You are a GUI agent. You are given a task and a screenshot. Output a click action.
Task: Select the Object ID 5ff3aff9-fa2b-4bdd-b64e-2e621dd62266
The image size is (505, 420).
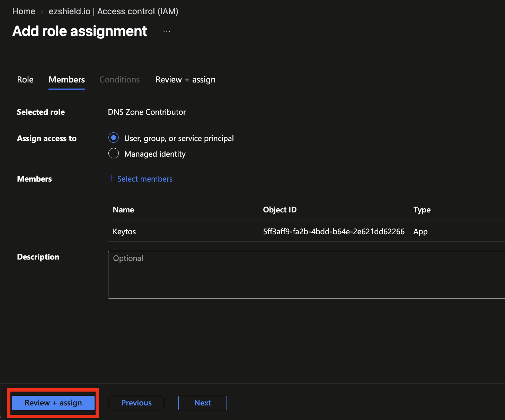[x=334, y=231]
